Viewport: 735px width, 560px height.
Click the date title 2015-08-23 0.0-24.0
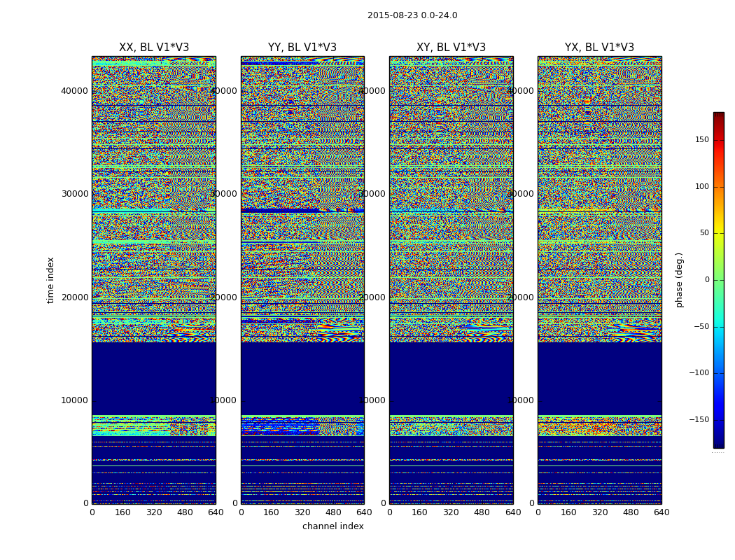pyautogui.click(x=412, y=15)
